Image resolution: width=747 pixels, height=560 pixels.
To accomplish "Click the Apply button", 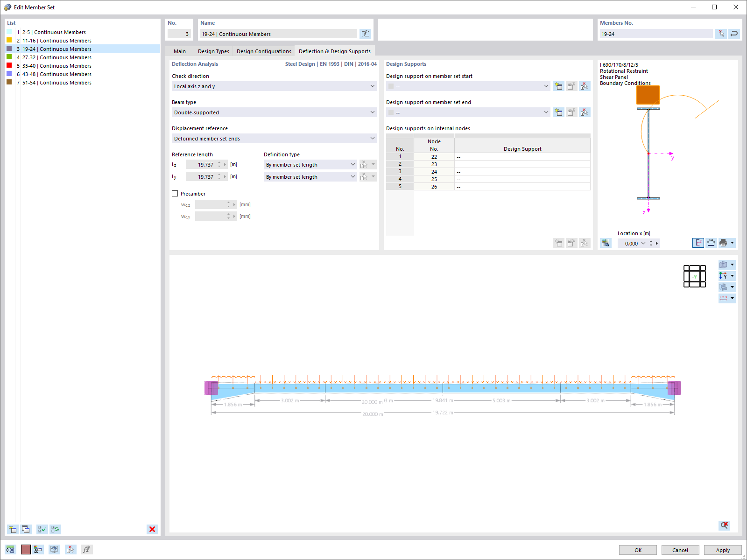I will pyautogui.click(x=723, y=550).
